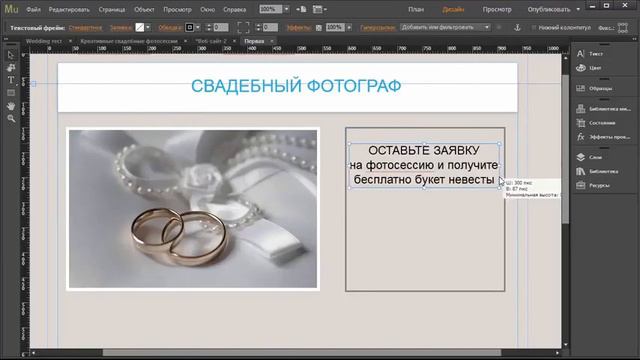The height and width of the screenshot is (360, 640).
Task: Select the Zoom magnifier tool
Action: [11, 118]
